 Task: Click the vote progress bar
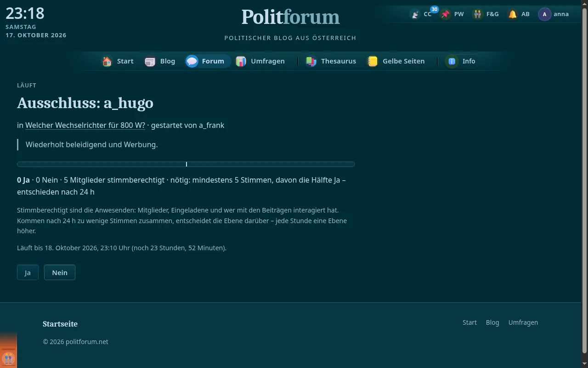(186, 164)
